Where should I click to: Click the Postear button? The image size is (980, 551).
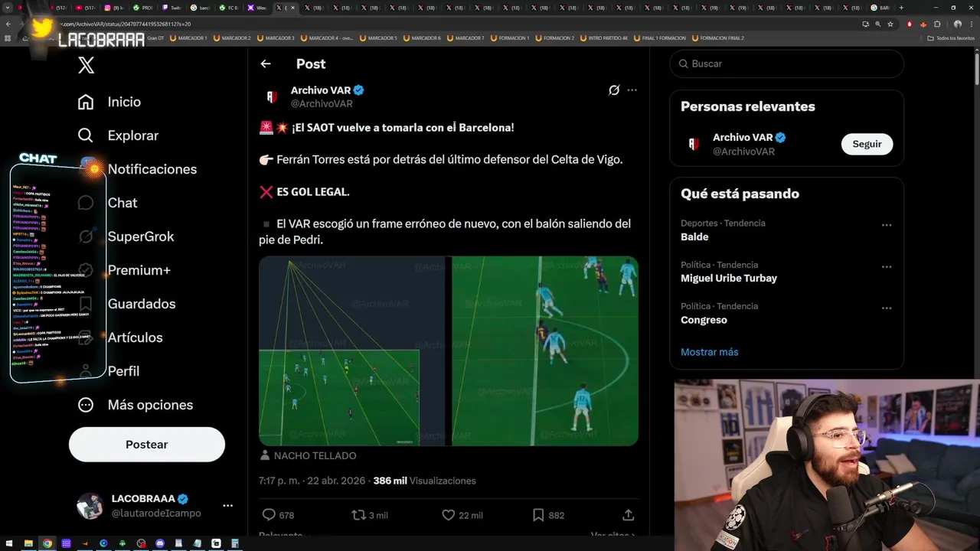[147, 445]
